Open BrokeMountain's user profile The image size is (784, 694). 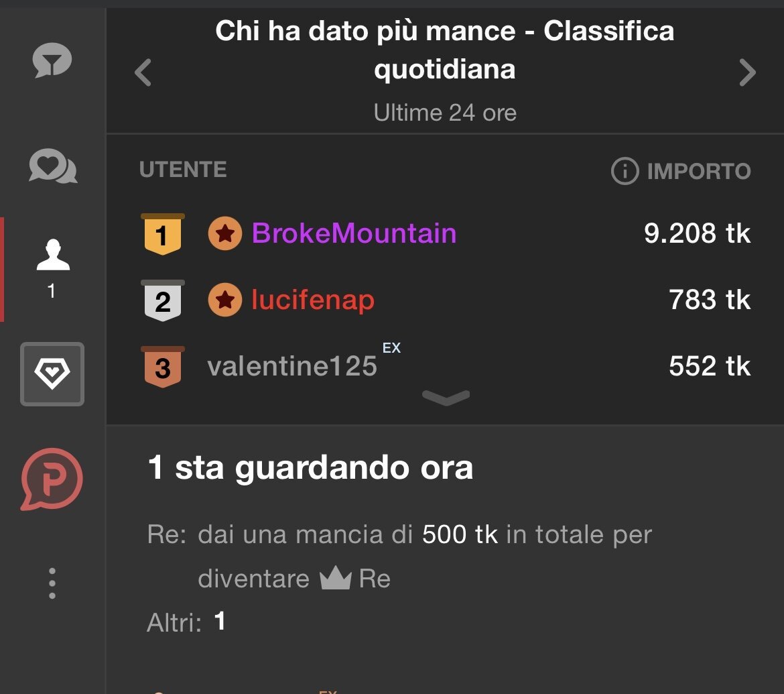[x=354, y=233]
